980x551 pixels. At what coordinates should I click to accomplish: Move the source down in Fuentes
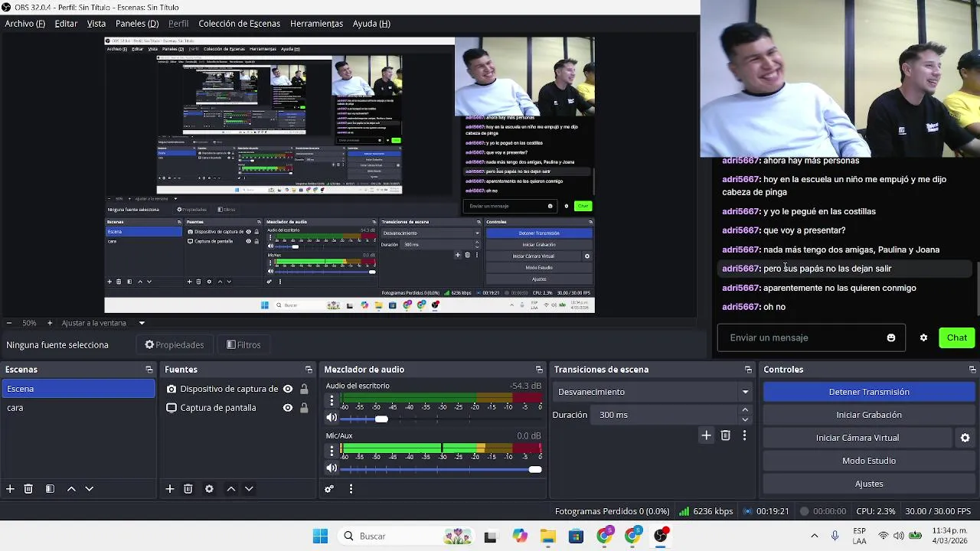(x=249, y=489)
